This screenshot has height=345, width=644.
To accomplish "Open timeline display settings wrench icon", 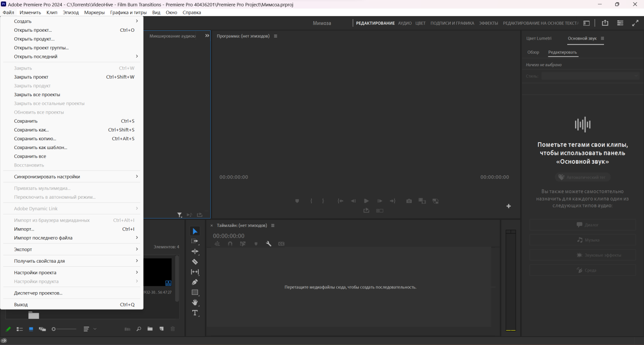I will click(x=269, y=244).
